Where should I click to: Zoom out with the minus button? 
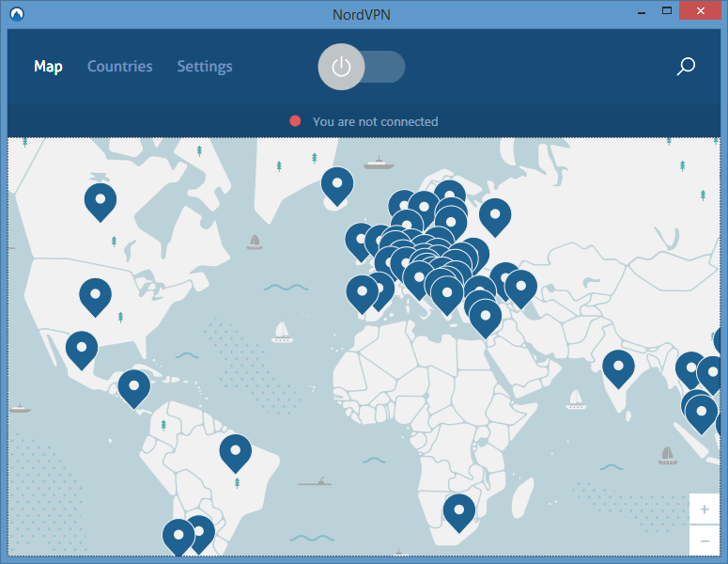(x=705, y=540)
